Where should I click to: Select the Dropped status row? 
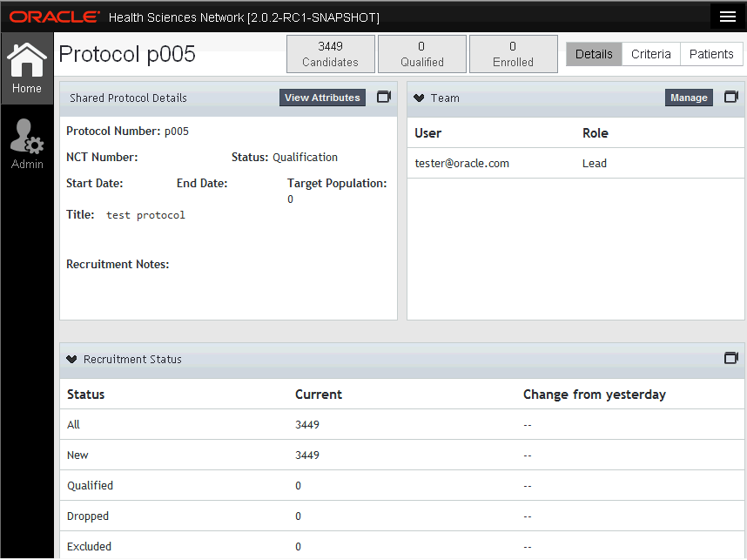click(x=402, y=516)
